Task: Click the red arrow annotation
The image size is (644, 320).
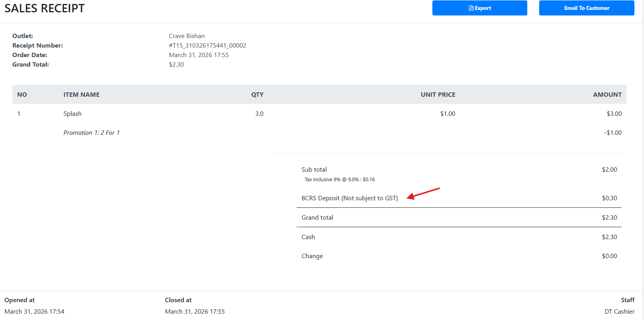Action: 423,194
